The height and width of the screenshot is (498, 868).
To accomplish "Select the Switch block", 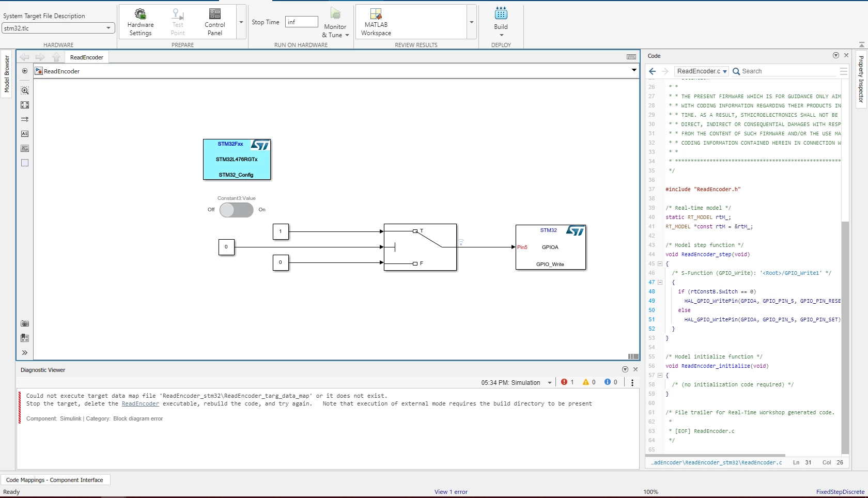I will [x=420, y=247].
